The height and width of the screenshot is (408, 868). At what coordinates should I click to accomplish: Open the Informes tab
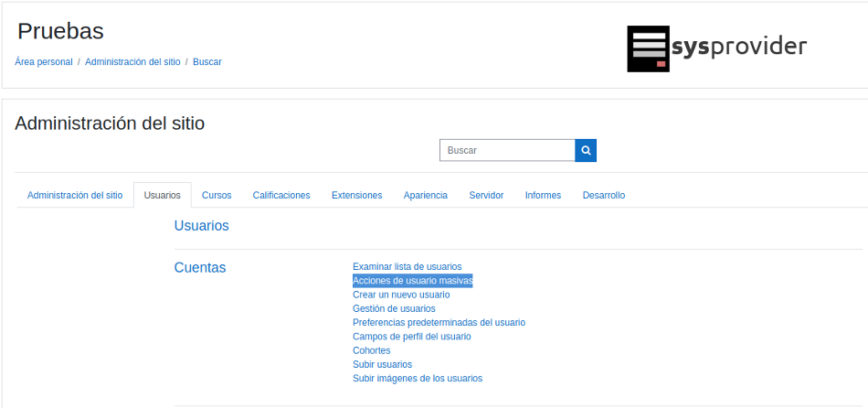click(x=543, y=195)
